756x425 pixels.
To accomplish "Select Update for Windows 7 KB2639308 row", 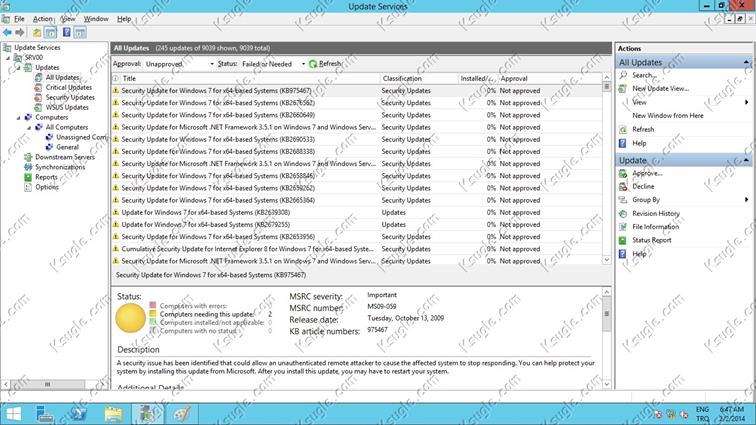I will coord(357,212).
